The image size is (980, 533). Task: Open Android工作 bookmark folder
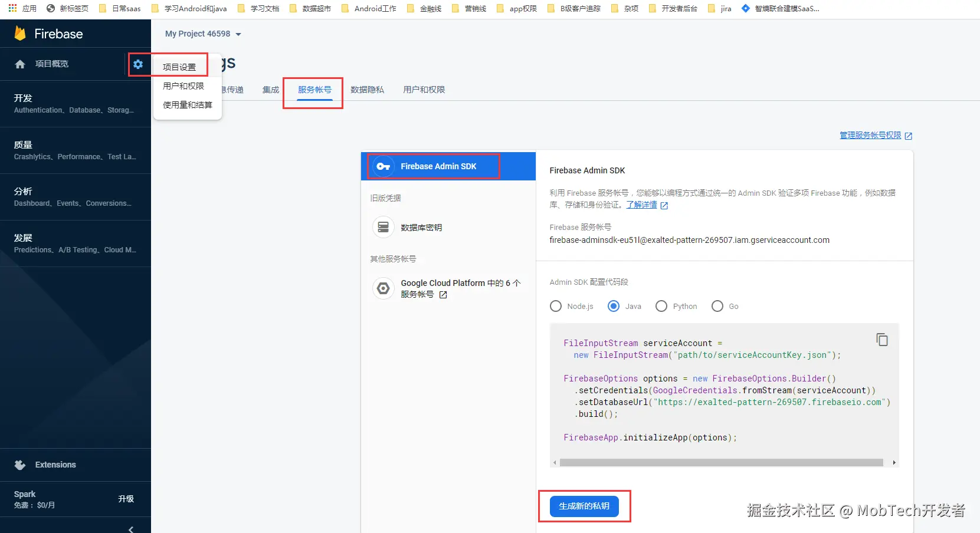coord(369,8)
